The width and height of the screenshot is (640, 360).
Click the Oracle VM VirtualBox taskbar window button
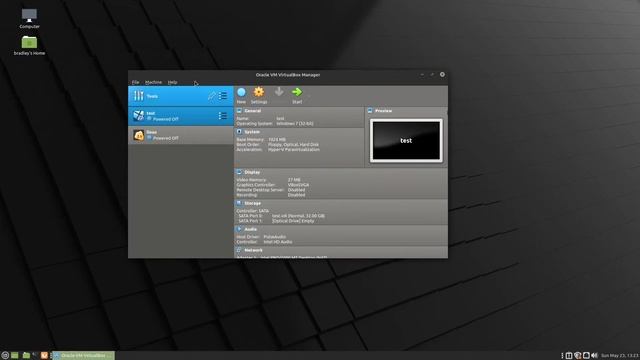(x=83, y=356)
